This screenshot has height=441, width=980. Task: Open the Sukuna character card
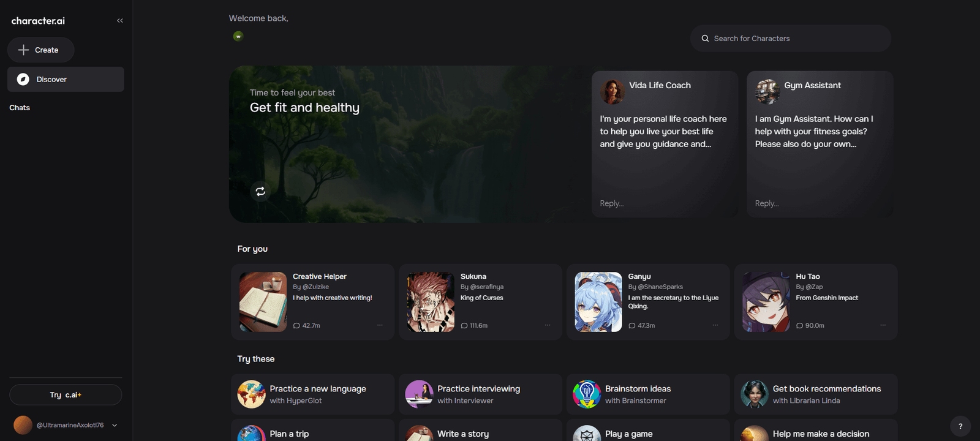pyautogui.click(x=480, y=302)
